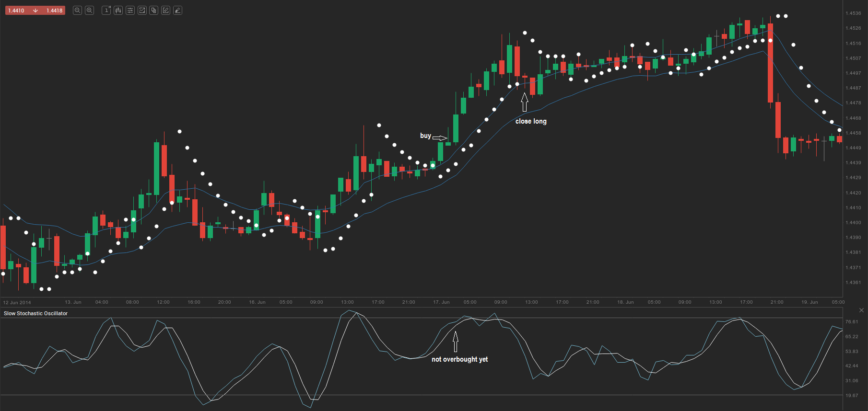Screen dimensions: 868x411
Task: Select the "close long" text annotation
Action: pos(531,121)
